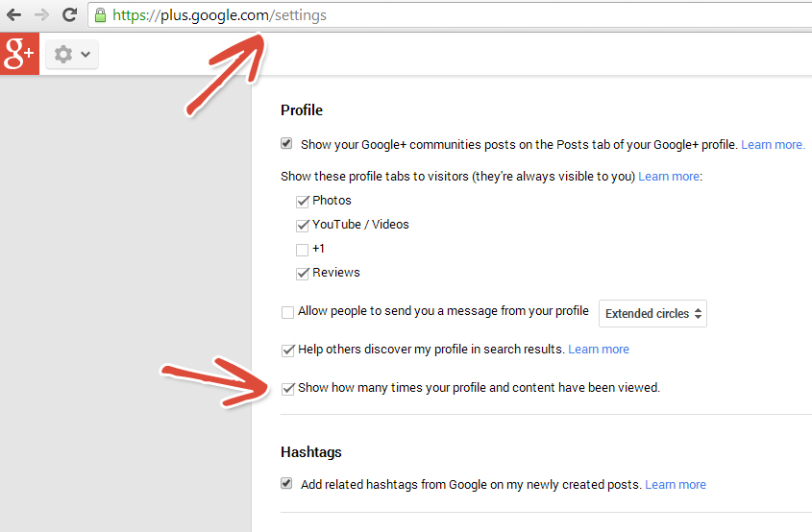Uncheck the Reviews profile tab checkbox

click(303, 274)
